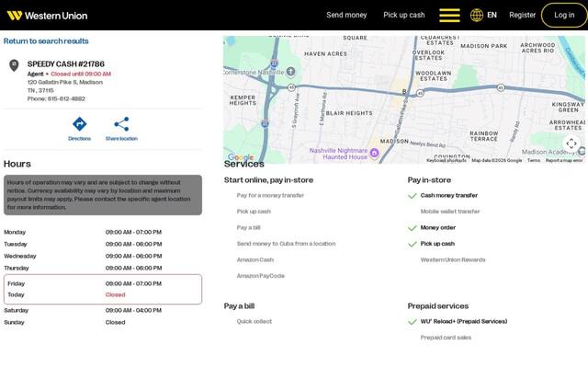
Task: Click Amazon Cash service item
Action: pos(255,259)
